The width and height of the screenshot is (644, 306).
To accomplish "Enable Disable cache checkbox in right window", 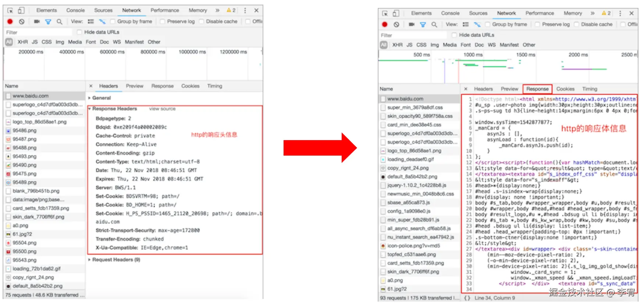I will [576, 24].
